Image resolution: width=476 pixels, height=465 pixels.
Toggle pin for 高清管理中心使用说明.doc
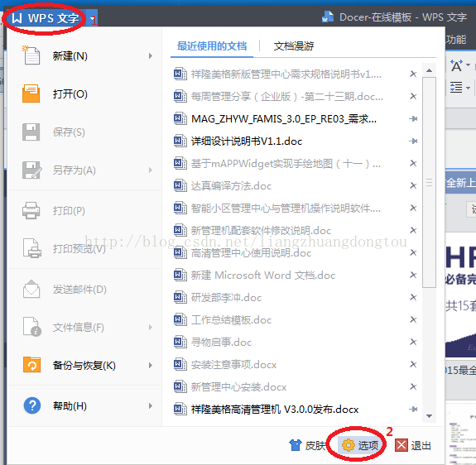(413, 253)
